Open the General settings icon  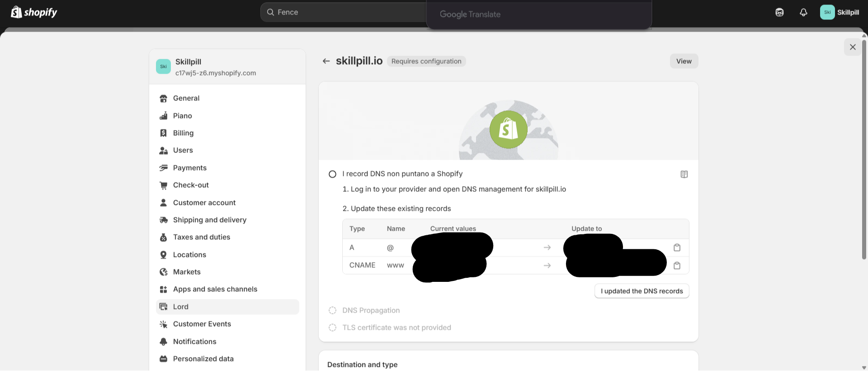click(x=164, y=99)
